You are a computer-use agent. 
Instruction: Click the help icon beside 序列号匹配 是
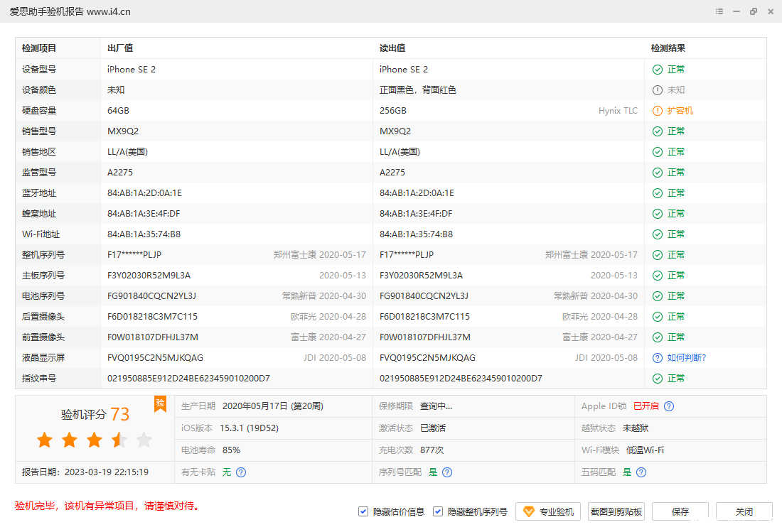pyautogui.click(x=447, y=472)
